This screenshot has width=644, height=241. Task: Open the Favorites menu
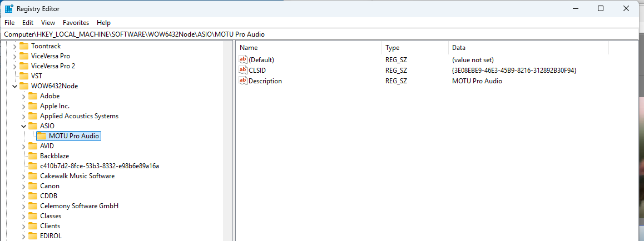click(76, 23)
